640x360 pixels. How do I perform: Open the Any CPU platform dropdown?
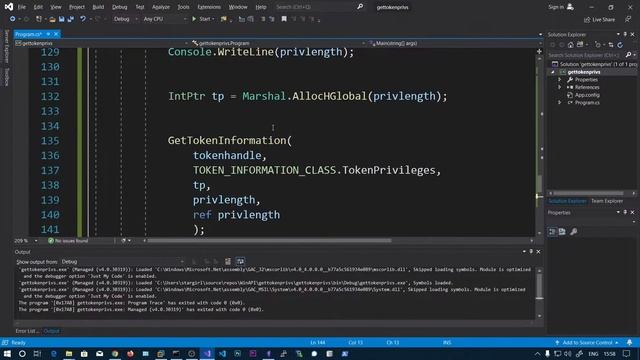click(164, 19)
